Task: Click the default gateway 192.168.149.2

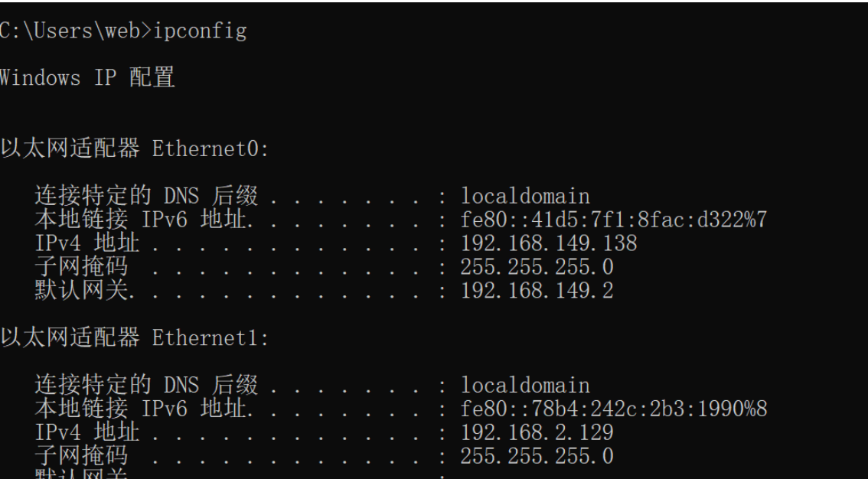Action: tap(537, 291)
